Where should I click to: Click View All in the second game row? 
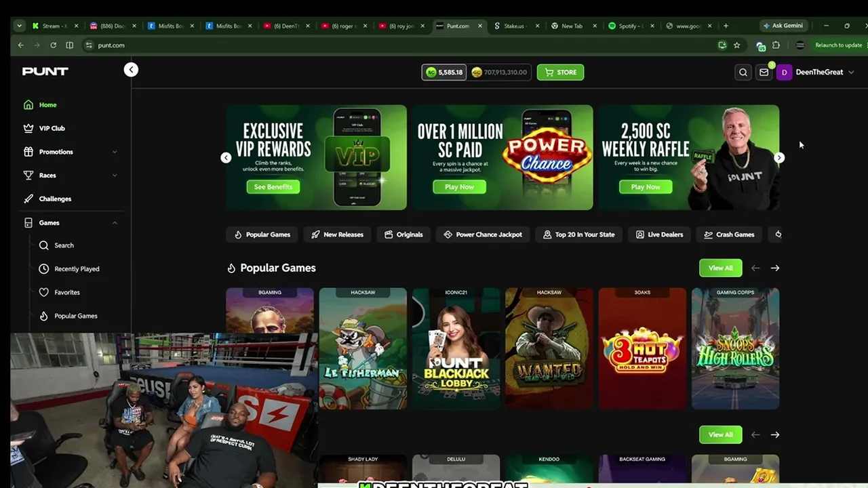coord(720,434)
